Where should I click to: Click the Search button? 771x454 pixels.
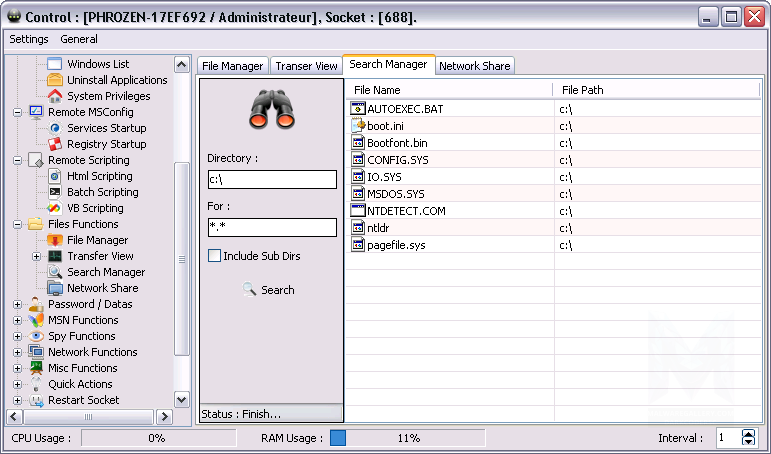coord(268,290)
